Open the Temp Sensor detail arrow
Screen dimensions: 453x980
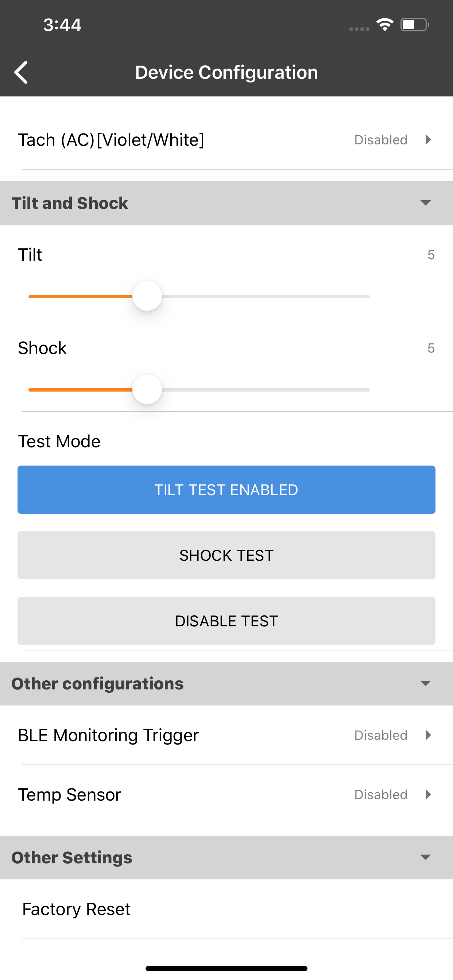coord(428,794)
